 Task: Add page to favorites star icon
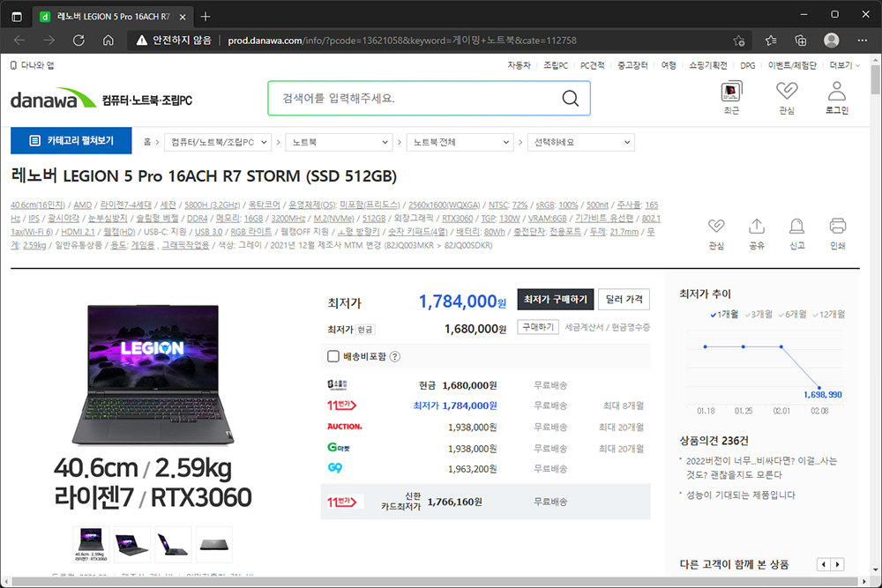click(738, 41)
